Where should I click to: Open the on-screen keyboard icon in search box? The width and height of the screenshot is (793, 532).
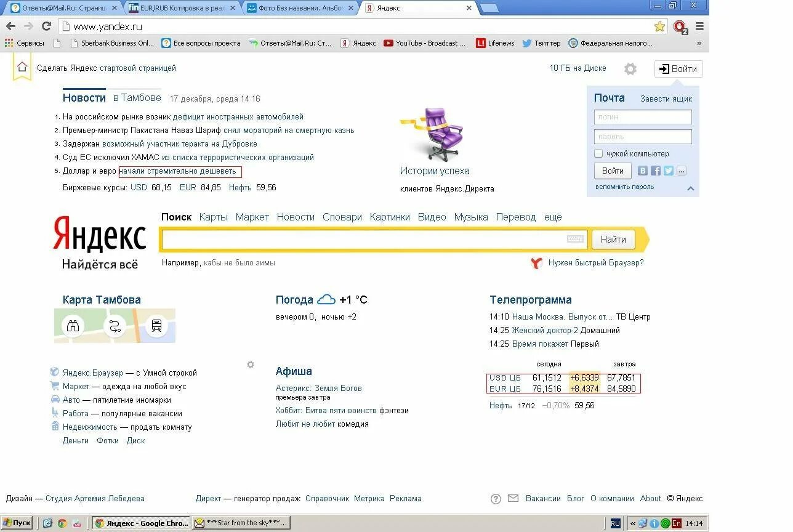coord(575,240)
